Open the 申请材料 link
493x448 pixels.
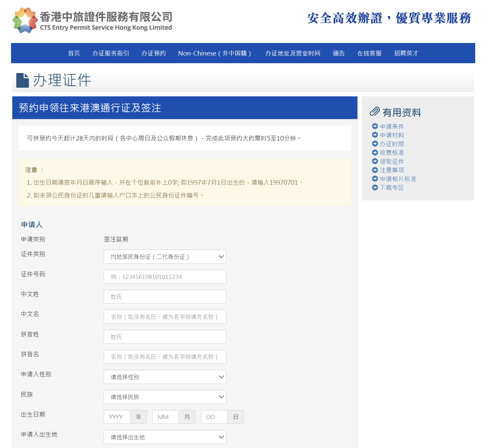tap(392, 135)
